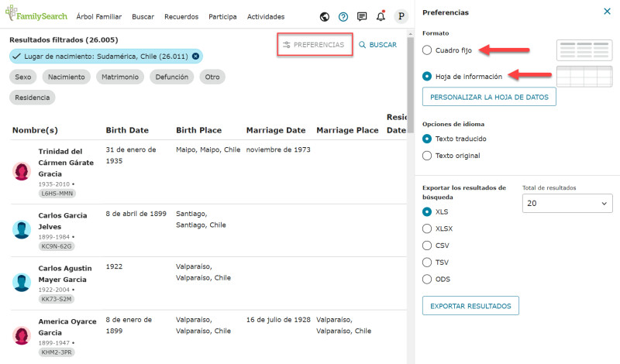The height and width of the screenshot is (364, 620).
Task: Open the Participa menu
Action: tap(222, 16)
